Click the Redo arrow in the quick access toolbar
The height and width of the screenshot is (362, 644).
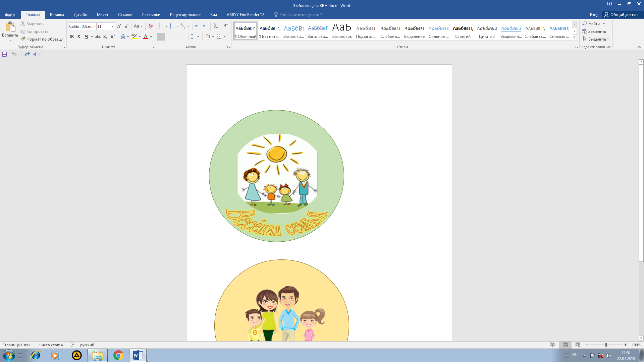27,54
